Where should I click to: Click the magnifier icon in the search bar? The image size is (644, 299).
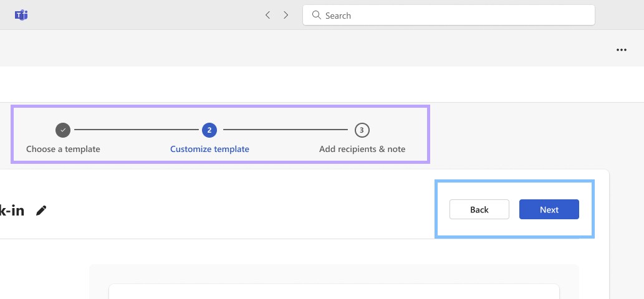point(317,15)
